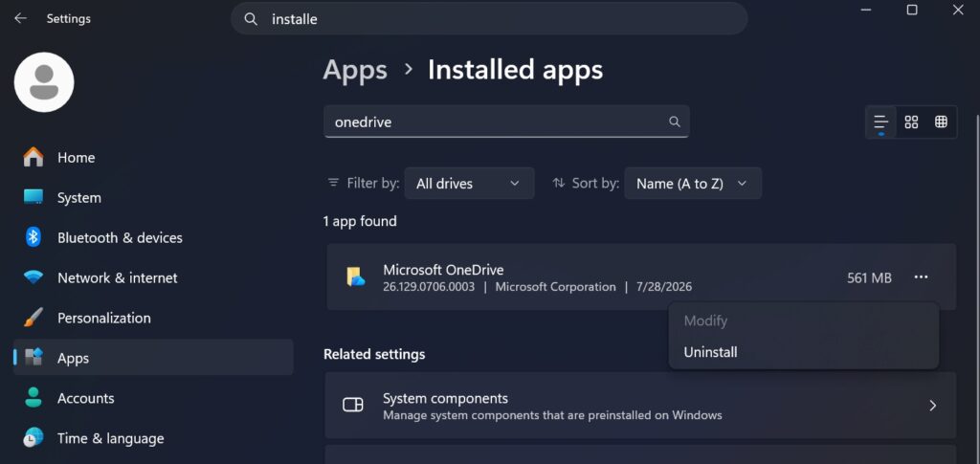
Task: Click the greyed Modify menu entry
Action: (x=804, y=321)
